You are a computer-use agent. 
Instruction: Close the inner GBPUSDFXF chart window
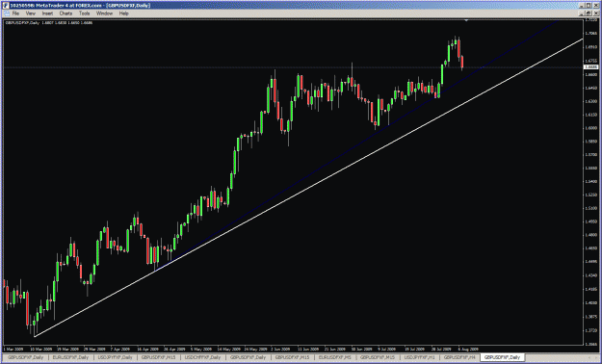596,13
